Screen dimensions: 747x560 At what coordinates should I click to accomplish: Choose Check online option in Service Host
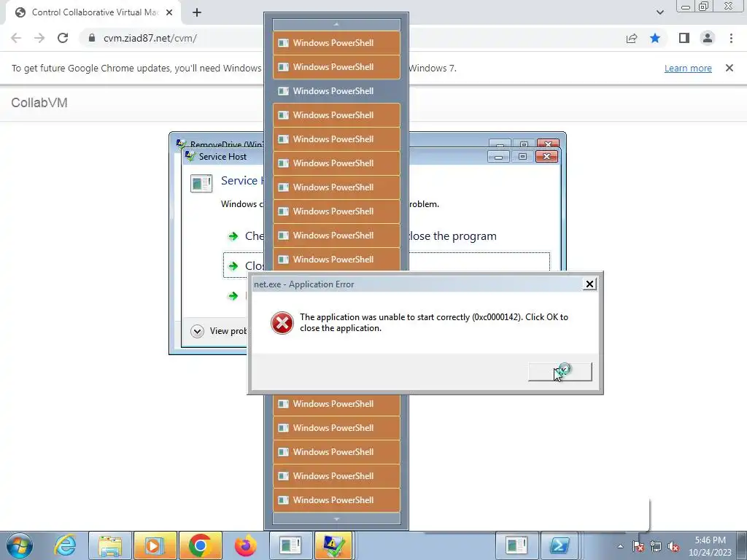244,236
